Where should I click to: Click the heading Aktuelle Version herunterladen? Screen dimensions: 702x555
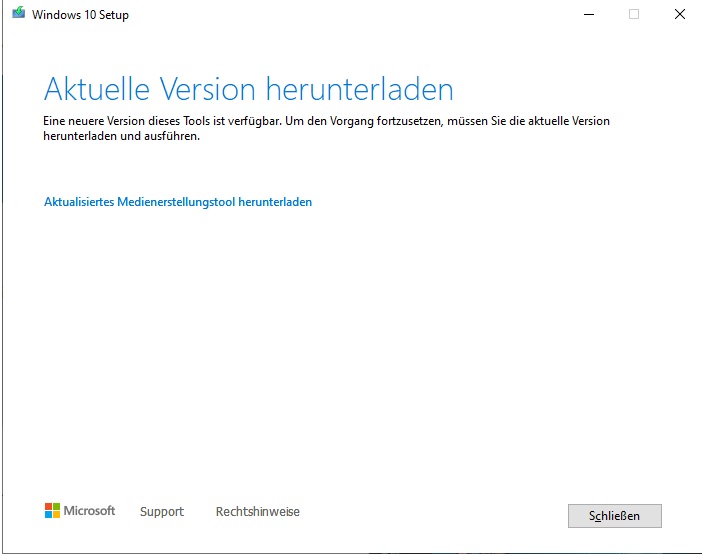point(248,89)
